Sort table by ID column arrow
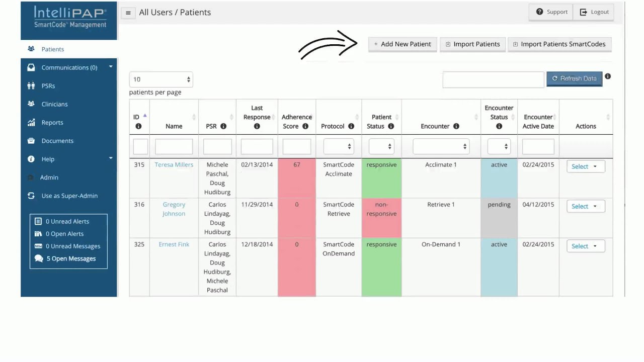The height and width of the screenshot is (362, 644). (145, 116)
